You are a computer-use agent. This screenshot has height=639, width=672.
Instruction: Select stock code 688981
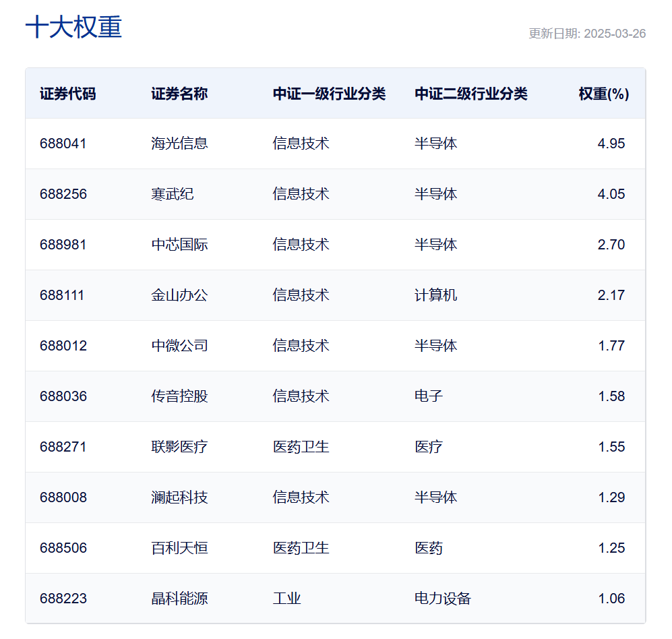pyautogui.click(x=63, y=245)
